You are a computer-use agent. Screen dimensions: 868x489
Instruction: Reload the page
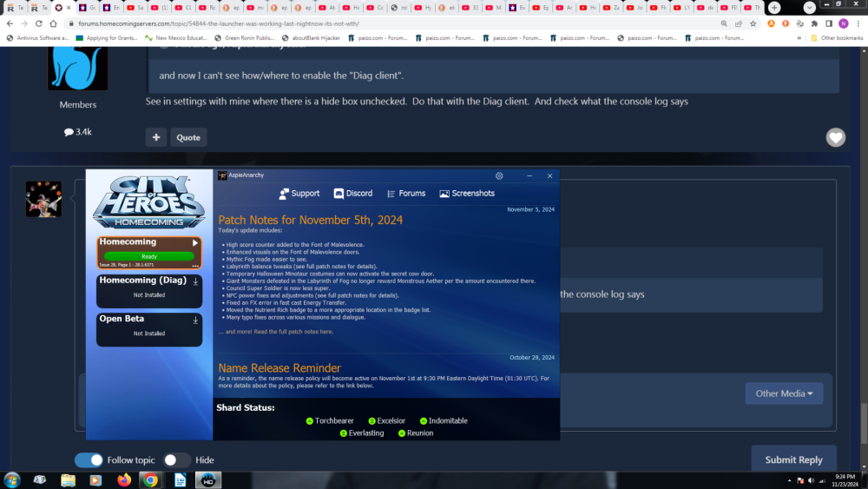tap(39, 23)
